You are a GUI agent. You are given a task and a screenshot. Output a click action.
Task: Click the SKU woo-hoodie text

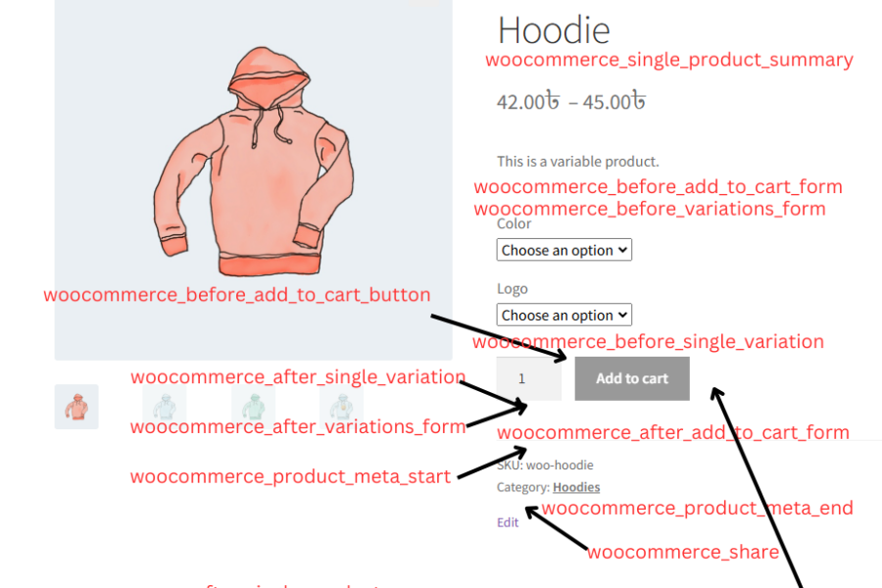(545, 465)
